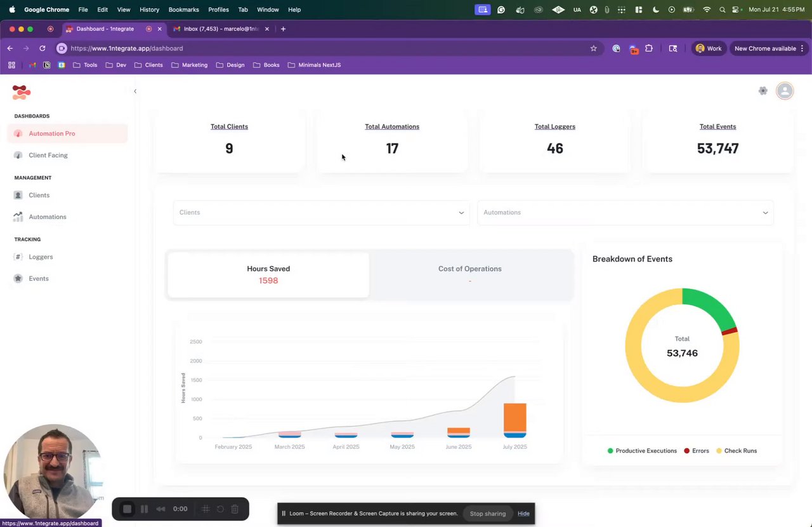Open the View menu in menu bar
The width and height of the screenshot is (812, 527).
[124, 10]
